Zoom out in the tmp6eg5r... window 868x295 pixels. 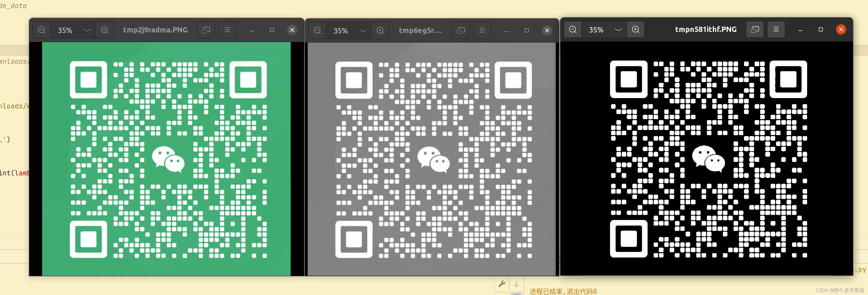click(317, 31)
